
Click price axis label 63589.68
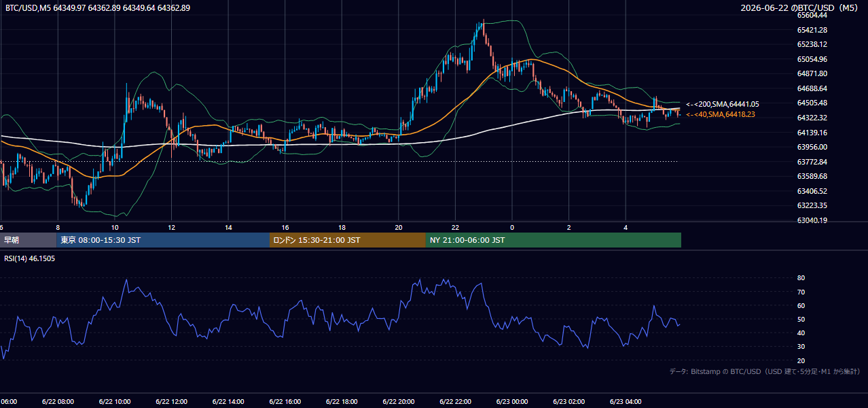click(x=812, y=176)
